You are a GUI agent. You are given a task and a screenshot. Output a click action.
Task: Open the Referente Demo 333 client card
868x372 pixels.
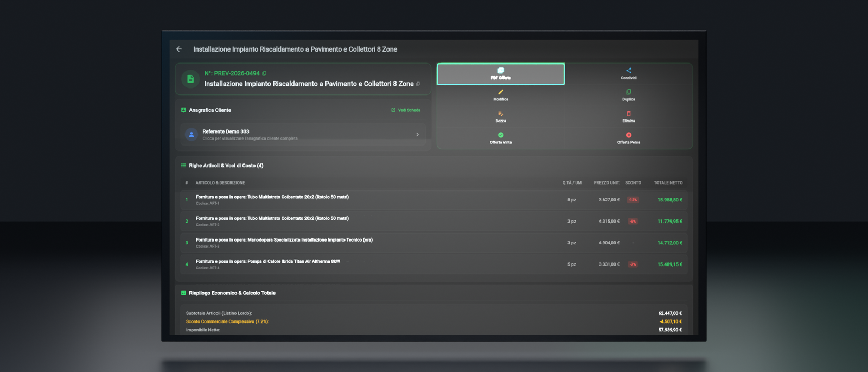[303, 134]
